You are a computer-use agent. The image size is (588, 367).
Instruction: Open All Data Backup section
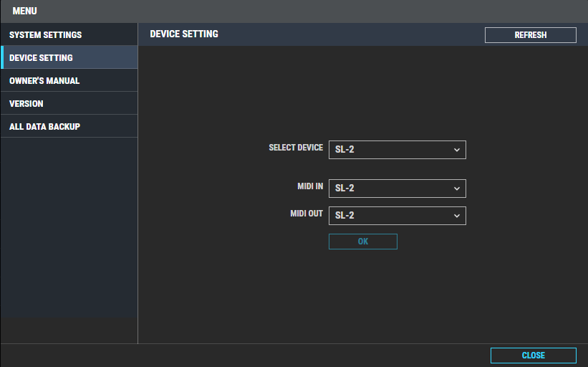[x=69, y=126]
